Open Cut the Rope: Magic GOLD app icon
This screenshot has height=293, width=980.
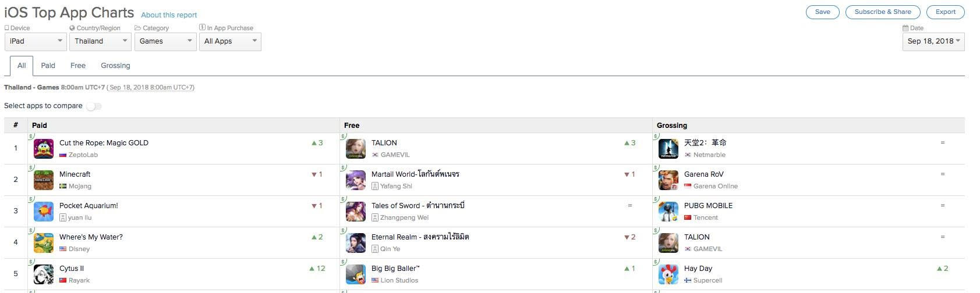[x=44, y=149]
